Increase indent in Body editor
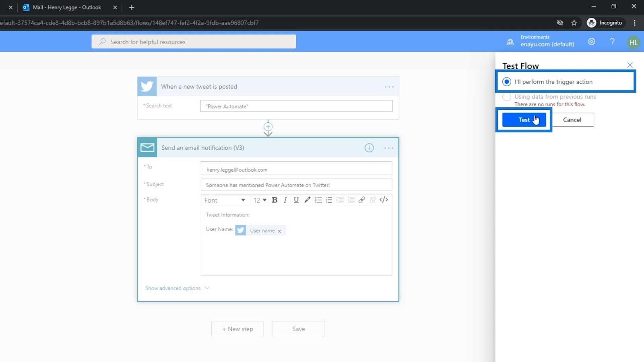Screen dimensions: 644x362 pyautogui.click(x=351, y=200)
